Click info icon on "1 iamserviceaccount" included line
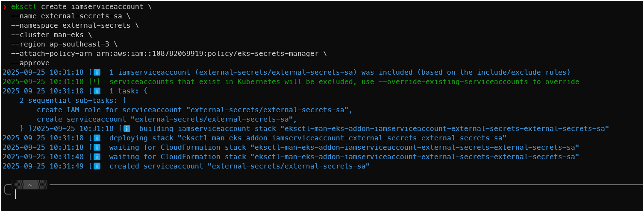The width and height of the screenshot is (644, 212). point(97,73)
